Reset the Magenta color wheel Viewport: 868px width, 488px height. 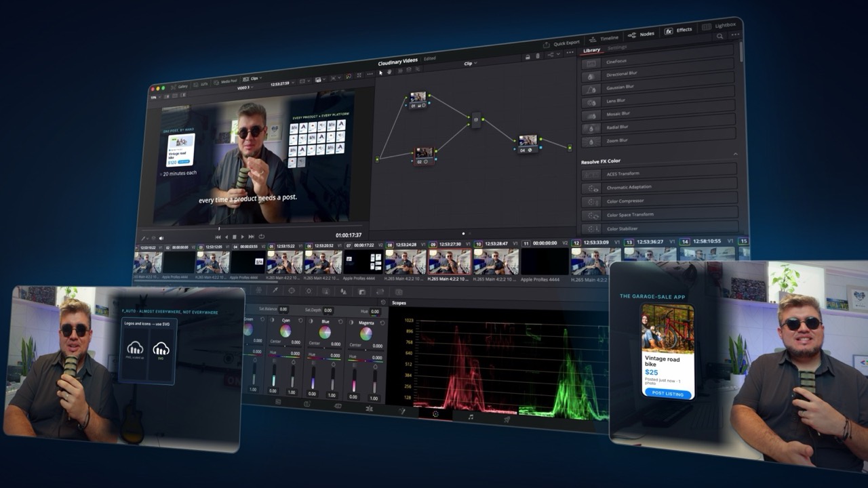(383, 323)
